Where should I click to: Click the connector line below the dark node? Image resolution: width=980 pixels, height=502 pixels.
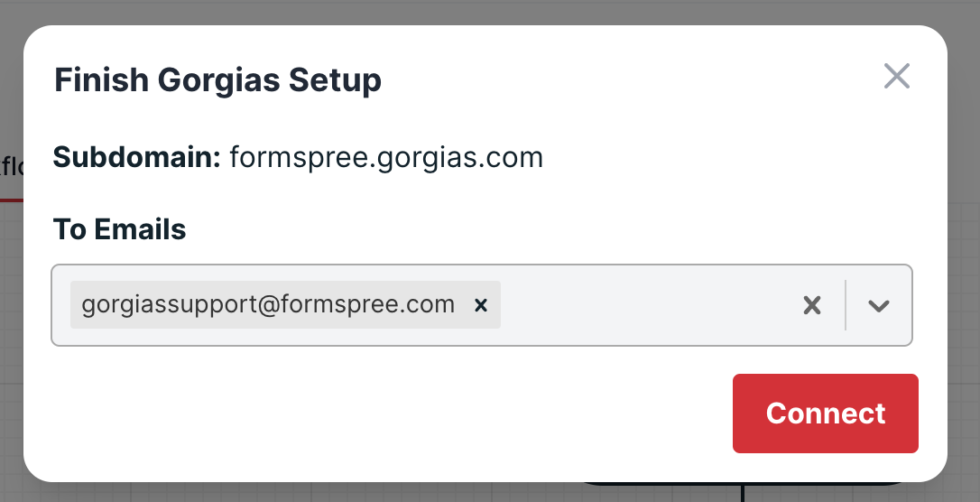click(743, 494)
